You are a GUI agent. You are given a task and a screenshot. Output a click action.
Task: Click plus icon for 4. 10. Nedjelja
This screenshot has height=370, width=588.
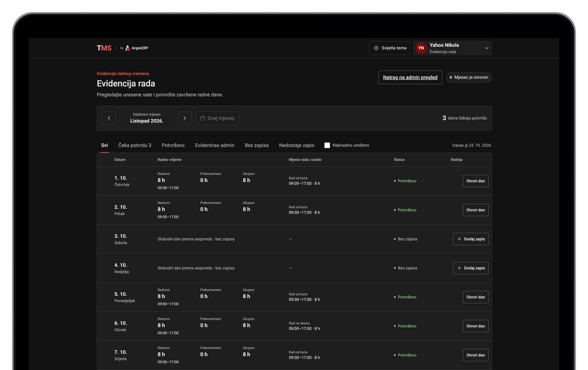tap(459, 268)
